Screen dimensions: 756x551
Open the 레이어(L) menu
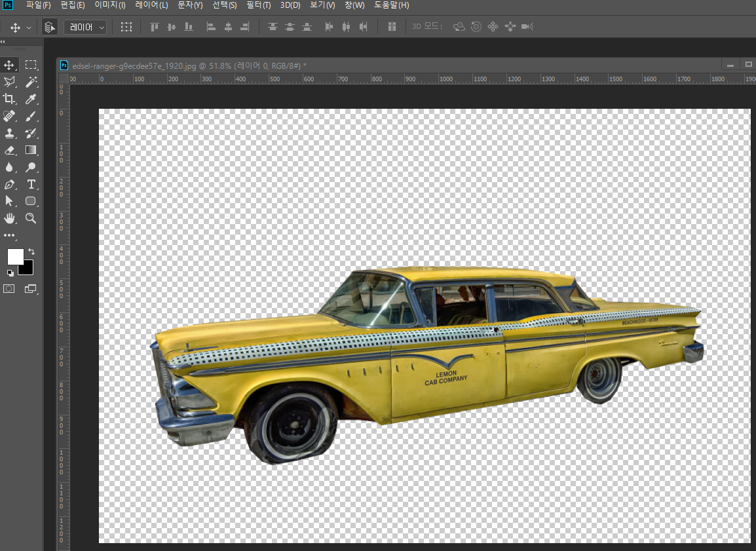click(x=151, y=5)
